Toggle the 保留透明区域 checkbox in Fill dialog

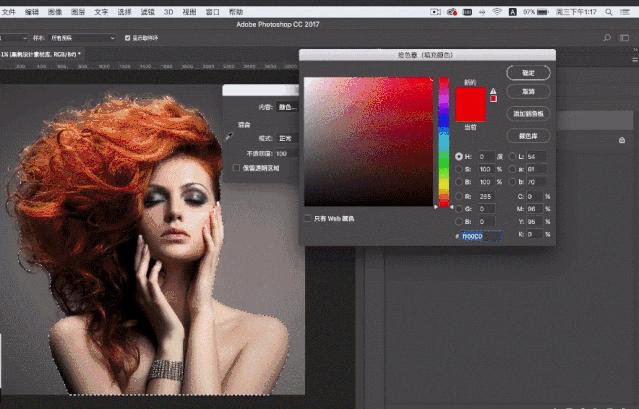236,168
